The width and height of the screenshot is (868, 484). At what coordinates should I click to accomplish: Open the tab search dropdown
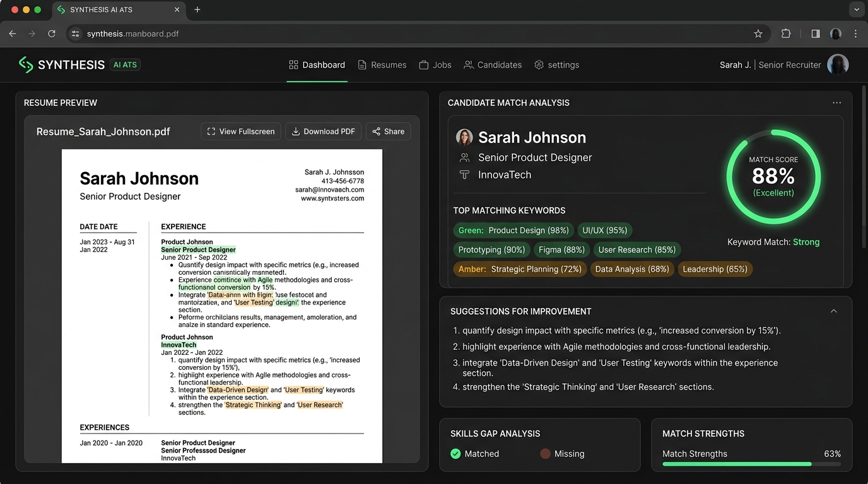(x=856, y=9)
